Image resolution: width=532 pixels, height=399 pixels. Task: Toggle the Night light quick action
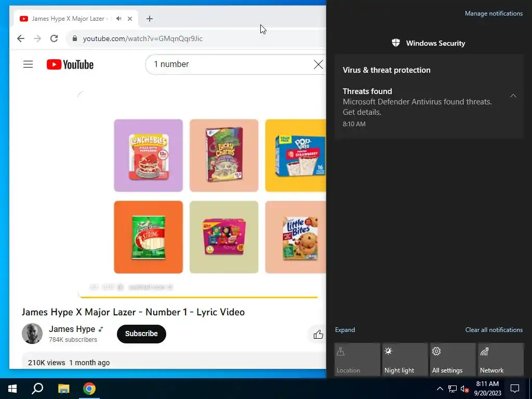405,360
